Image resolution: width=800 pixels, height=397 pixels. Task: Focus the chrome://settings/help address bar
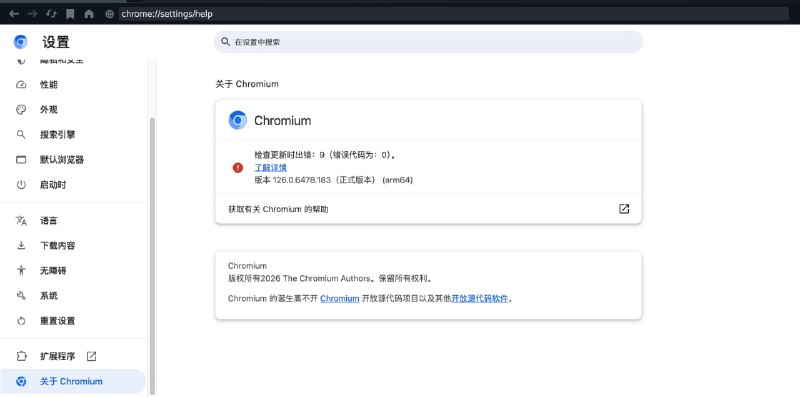click(x=454, y=14)
